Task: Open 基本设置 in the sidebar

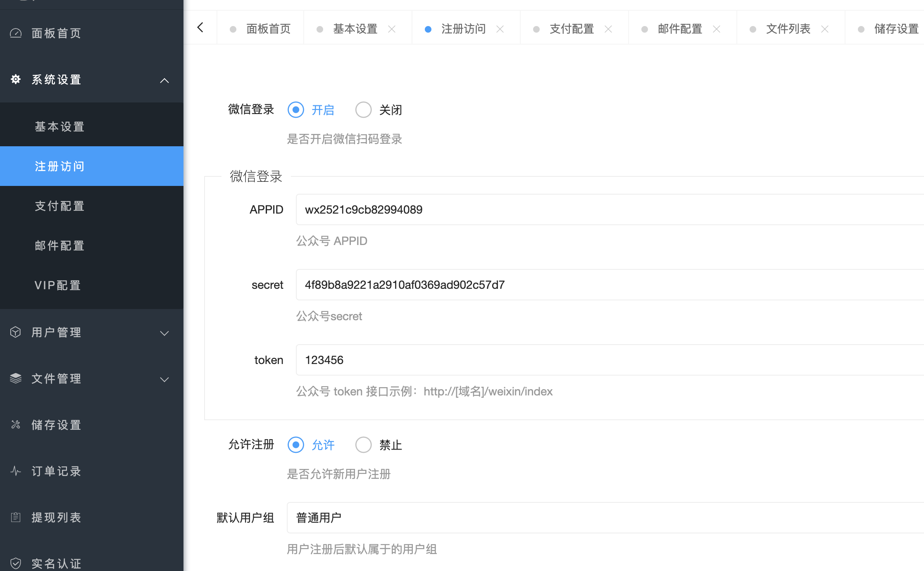Action: (x=92, y=126)
